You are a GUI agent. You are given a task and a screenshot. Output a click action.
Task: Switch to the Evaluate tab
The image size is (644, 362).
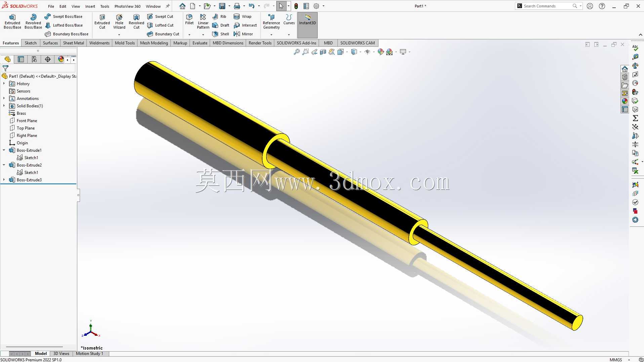tap(200, 43)
